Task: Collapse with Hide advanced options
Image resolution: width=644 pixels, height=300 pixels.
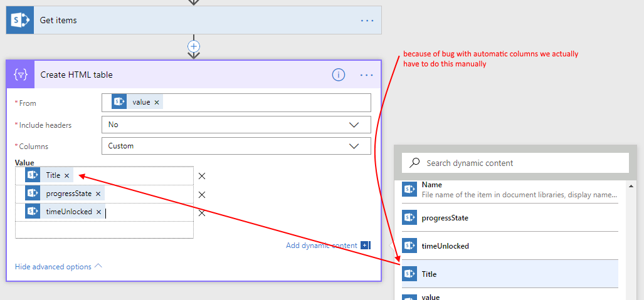Action: [58, 267]
